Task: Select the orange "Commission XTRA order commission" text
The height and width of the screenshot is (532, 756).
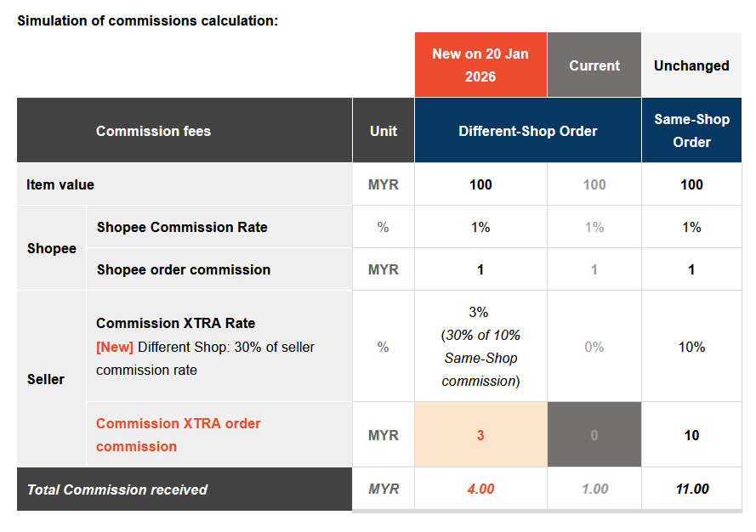Action: click(x=178, y=434)
